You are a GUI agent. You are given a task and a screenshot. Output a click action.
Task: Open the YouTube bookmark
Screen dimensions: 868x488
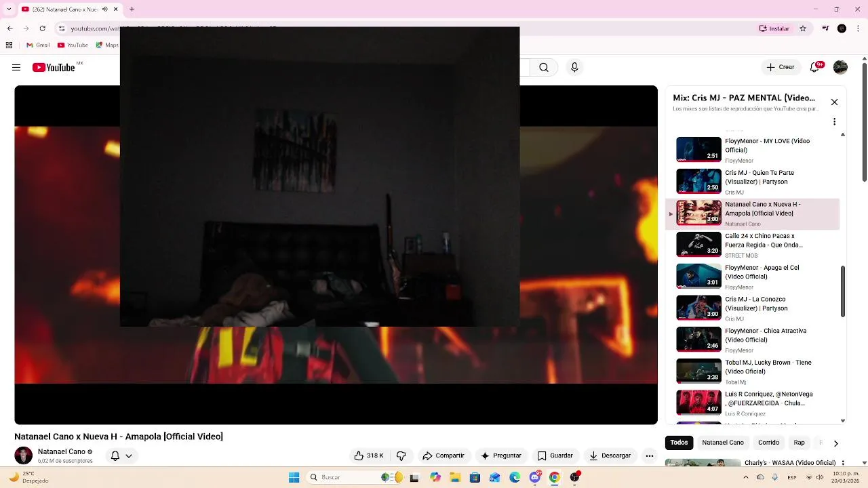point(73,45)
